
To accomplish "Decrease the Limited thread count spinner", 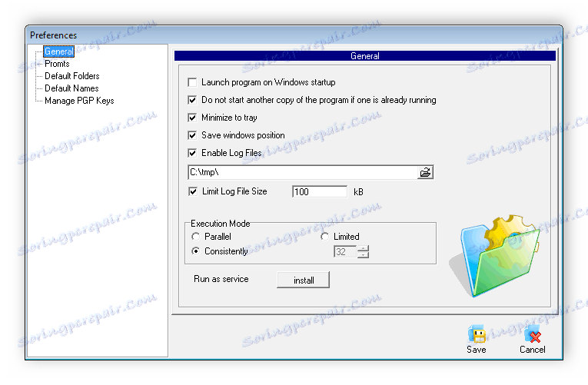I will tap(363, 255).
